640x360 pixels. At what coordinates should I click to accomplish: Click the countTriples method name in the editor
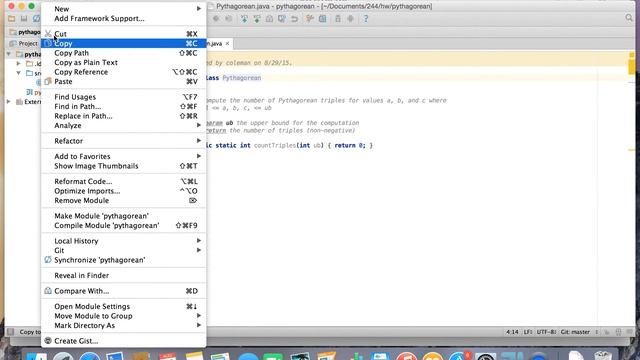click(x=275, y=145)
